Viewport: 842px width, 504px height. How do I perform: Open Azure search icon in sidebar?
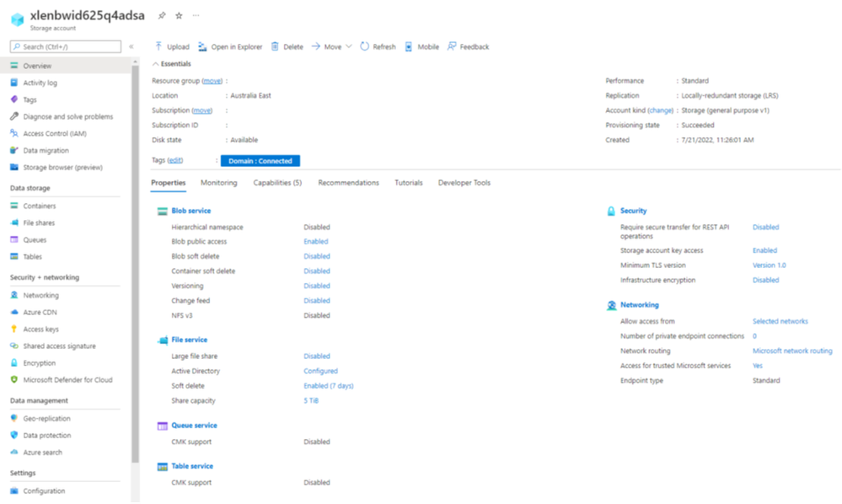coord(14,452)
